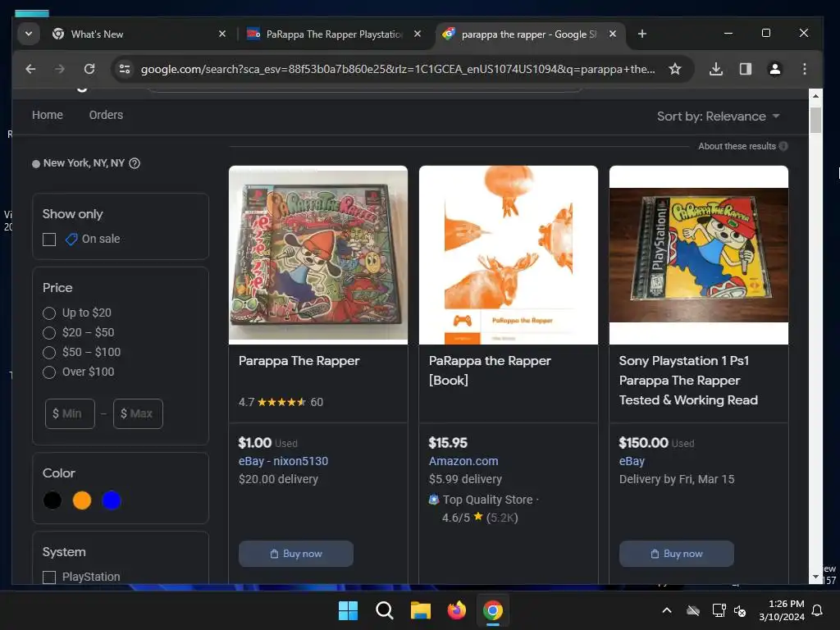This screenshot has width=840, height=630.
Task: Open the Orders tab
Action: pyautogui.click(x=106, y=115)
